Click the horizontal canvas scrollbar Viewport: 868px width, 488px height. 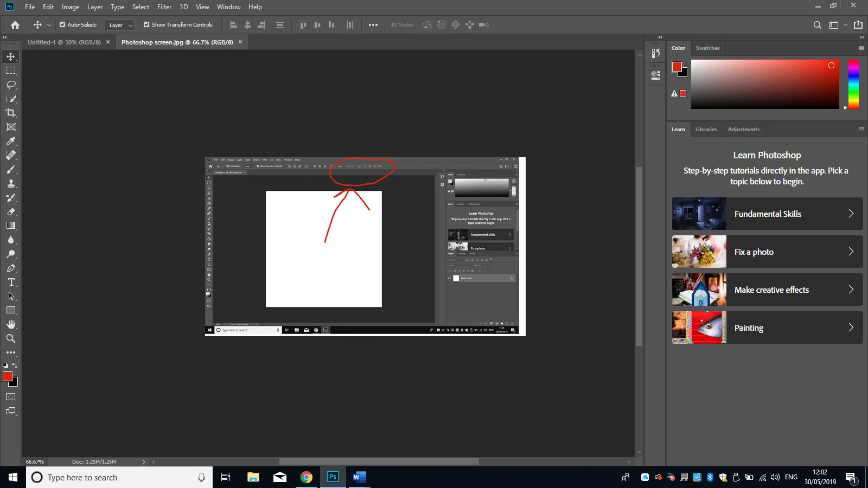point(379,462)
